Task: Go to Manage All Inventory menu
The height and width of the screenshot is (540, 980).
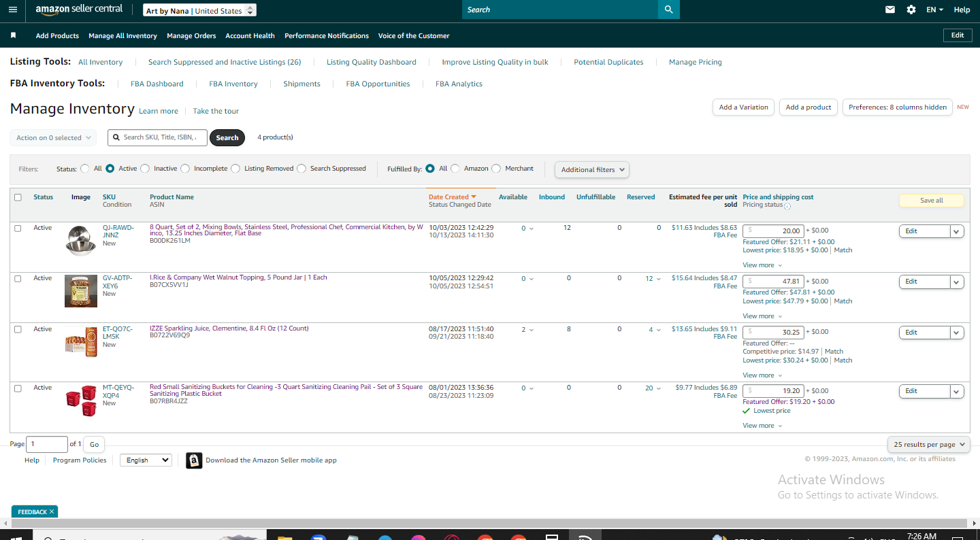Action: tap(122, 35)
